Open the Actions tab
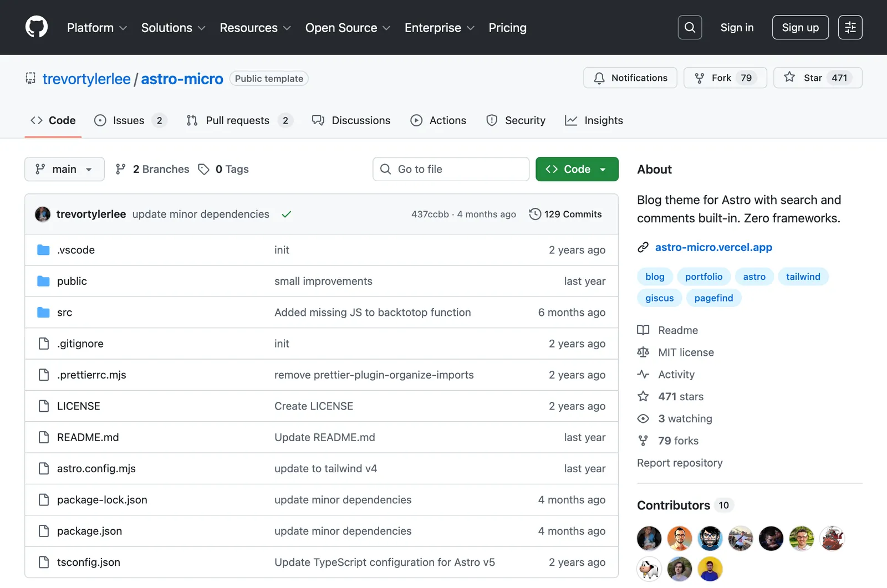This screenshot has width=887, height=588. tap(438, 120)
